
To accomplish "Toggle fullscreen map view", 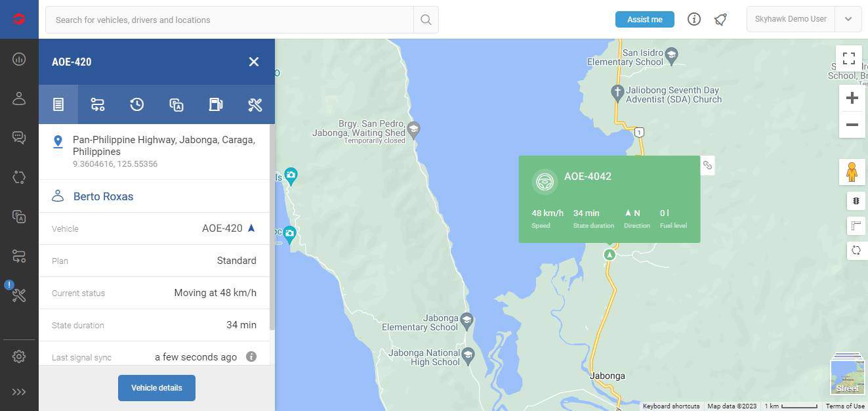I will [849, 58].
